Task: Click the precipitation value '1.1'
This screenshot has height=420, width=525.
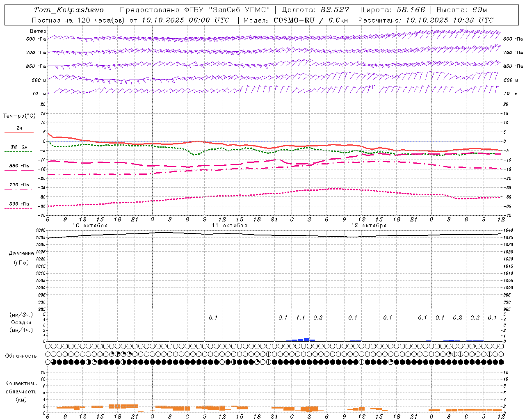Action: (300, 317)
